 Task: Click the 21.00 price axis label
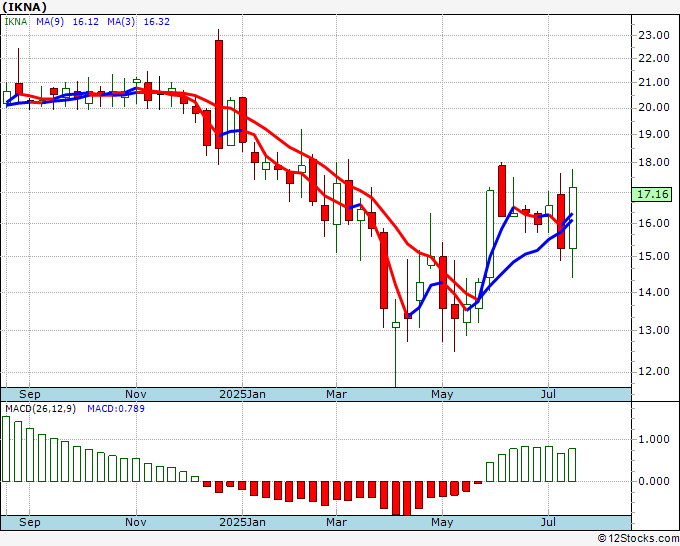pyautogui.click(x=654, y=82)
